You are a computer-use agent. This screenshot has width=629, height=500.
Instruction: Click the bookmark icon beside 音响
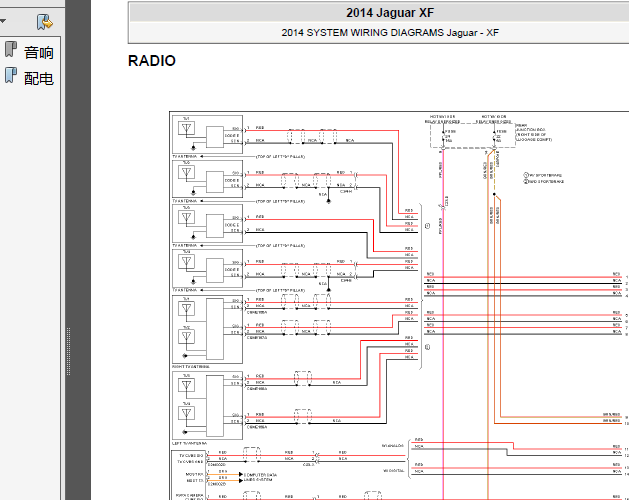[11, 50]
